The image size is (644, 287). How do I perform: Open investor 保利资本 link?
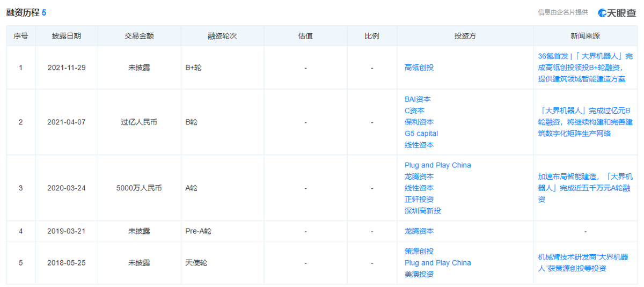419,122
